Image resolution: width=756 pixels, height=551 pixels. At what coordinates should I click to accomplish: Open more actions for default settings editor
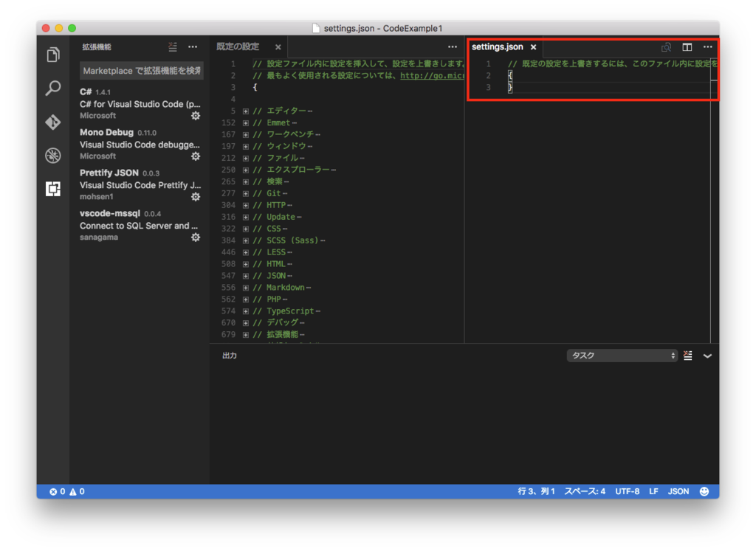pos(453,46)
